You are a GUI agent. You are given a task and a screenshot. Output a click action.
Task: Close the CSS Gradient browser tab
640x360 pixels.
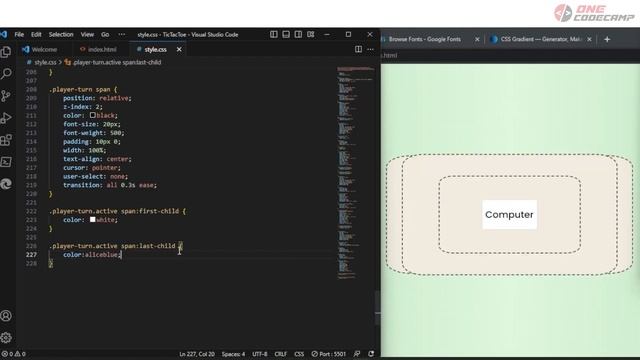(x=589, y=39)
